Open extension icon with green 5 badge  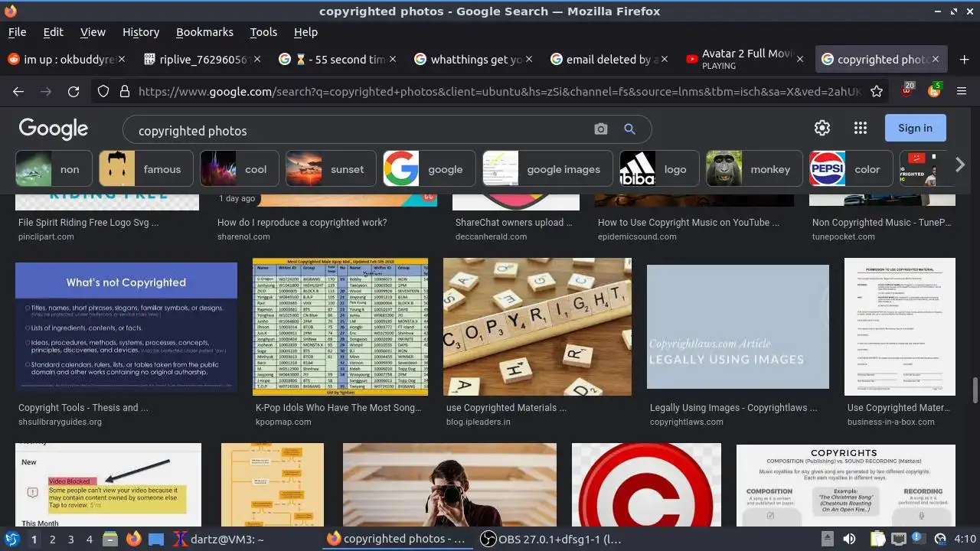(x=934, y=90)
